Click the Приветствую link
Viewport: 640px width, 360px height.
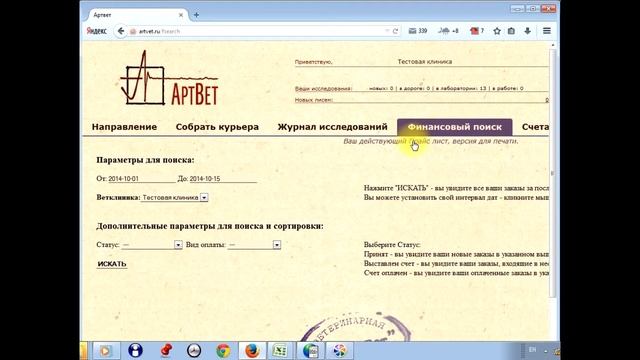click(x=313, y=62)
